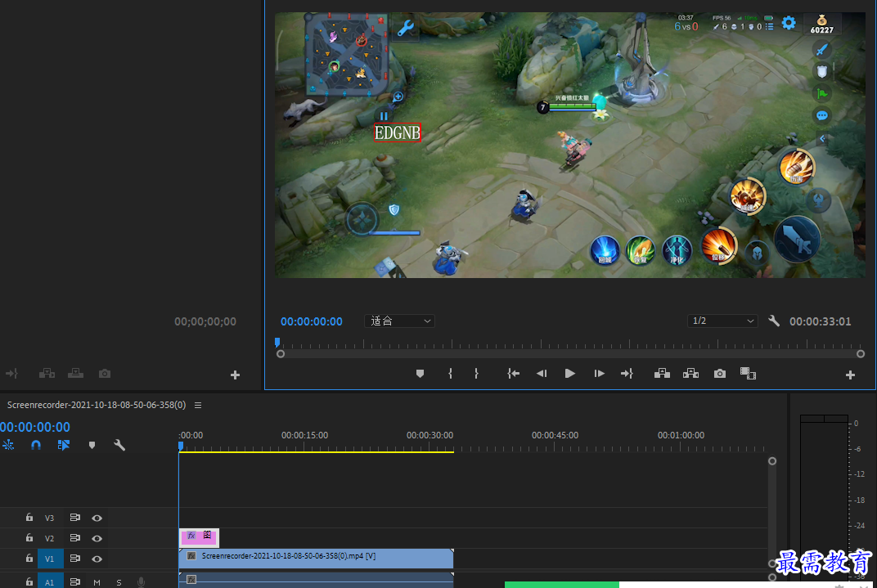Image resolution: width=877 pixels, height=588 pixels.
Task: Toggle V1 track targeting
Action: click(50, 559)
